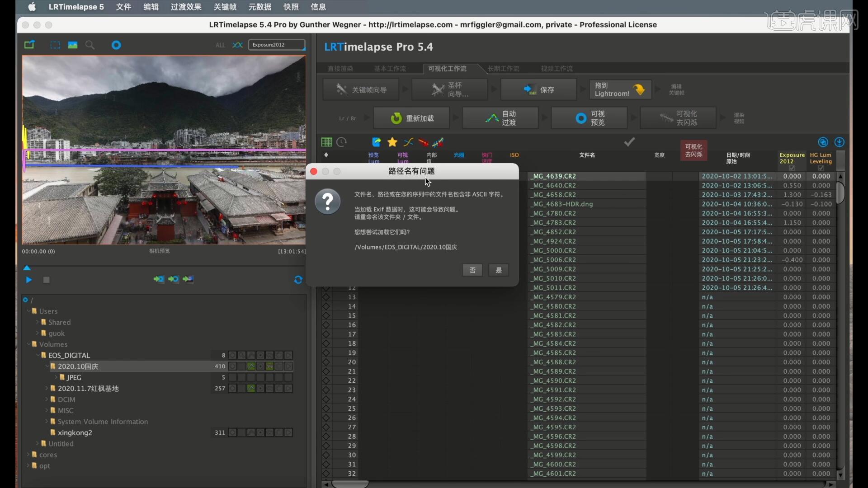Switch to the 可视化工作流 tab

pyautogui.click(x=447, y=69)
